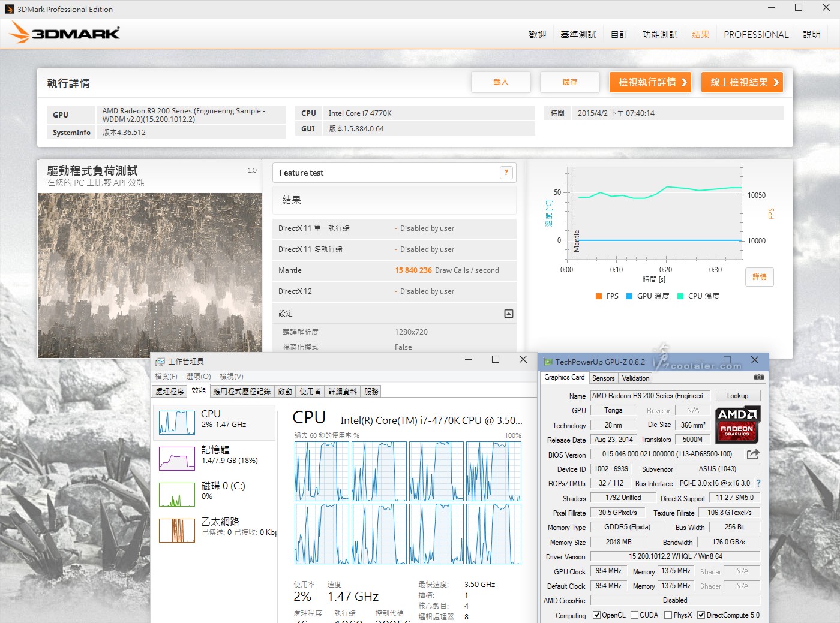840x623 pixels.
Task: Click GPU Clock 954 MHz field
Action: coord(608,571)
